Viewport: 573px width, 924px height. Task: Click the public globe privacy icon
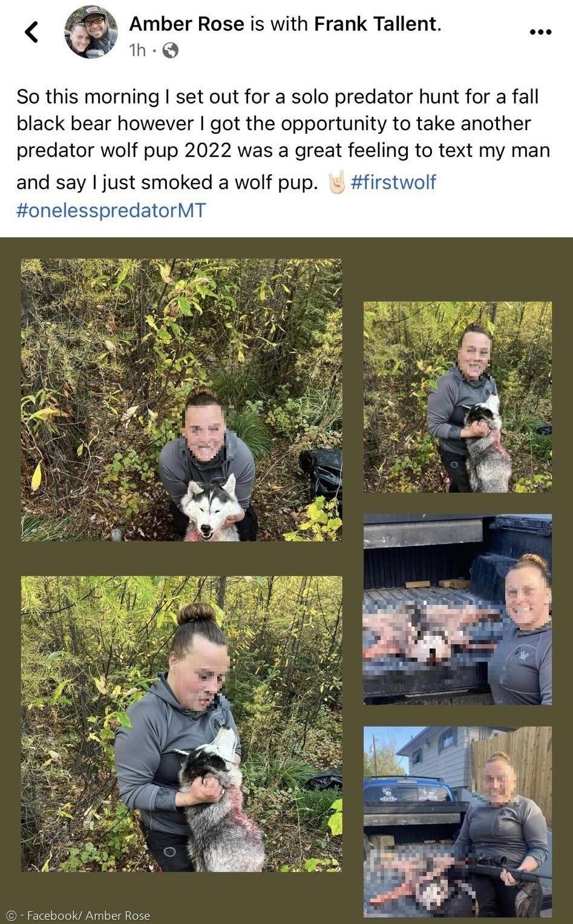pyautogui.click(x=171, y=51)
